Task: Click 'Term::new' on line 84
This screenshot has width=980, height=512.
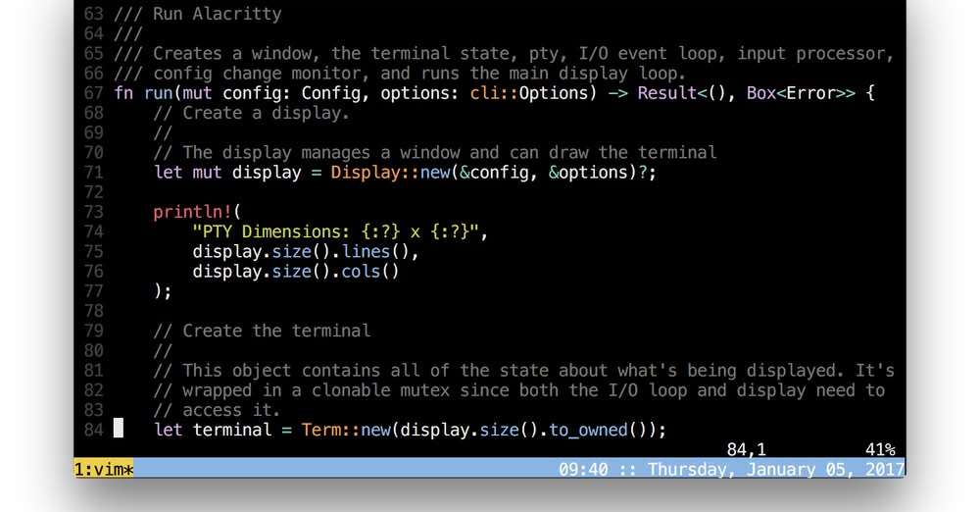Action: point(346,430)
